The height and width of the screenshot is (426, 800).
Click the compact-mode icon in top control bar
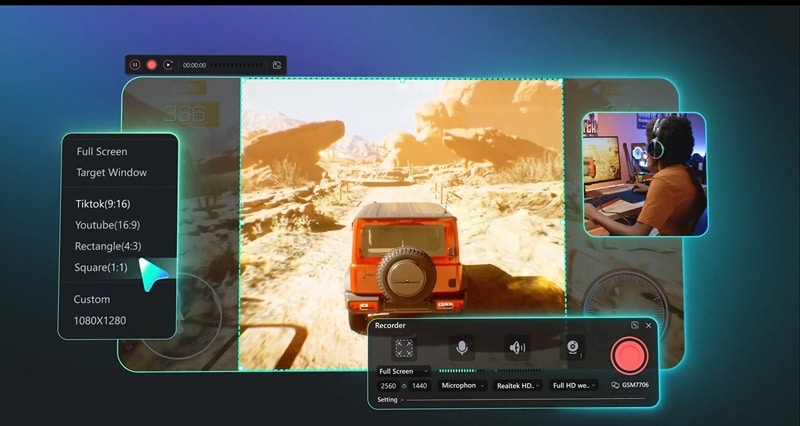277,65
